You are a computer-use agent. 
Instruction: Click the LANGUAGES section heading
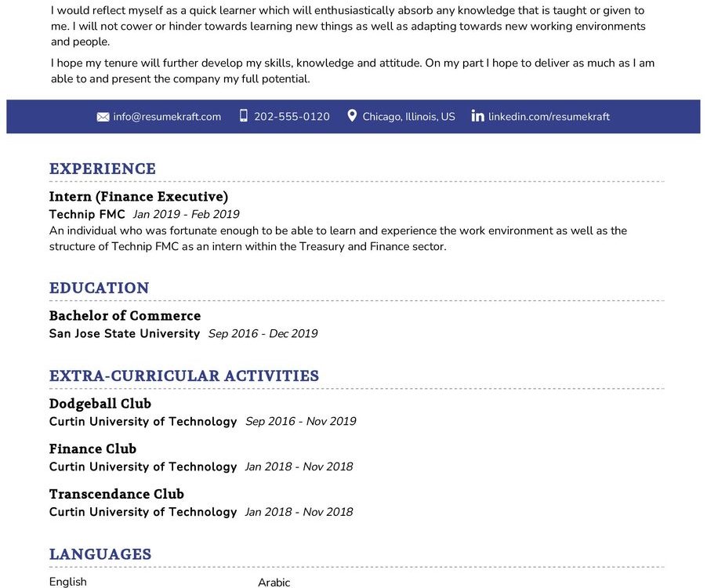click(100, 554)
